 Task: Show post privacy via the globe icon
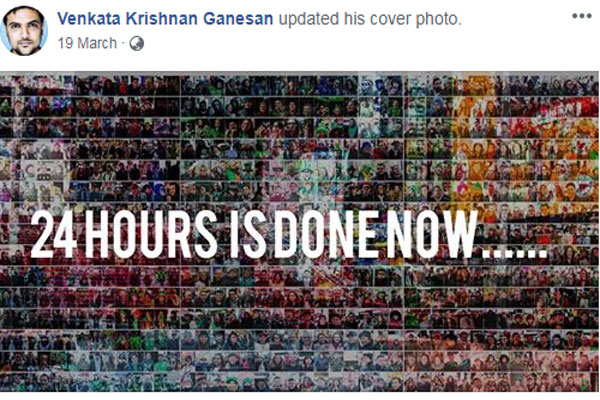(x=137, y=44)
